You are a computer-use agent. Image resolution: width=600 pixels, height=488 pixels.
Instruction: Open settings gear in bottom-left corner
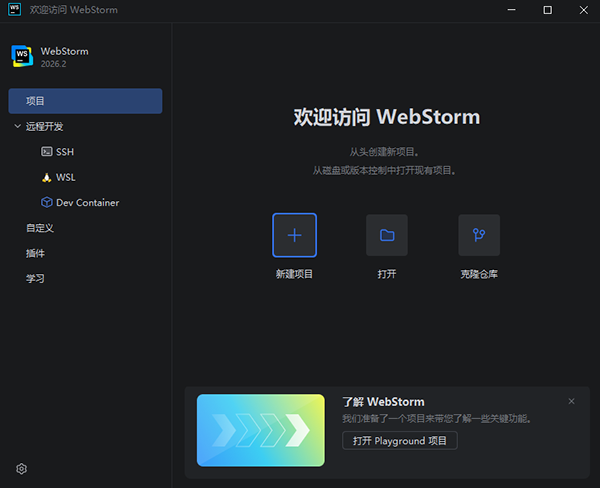click(x=21, y=468)
